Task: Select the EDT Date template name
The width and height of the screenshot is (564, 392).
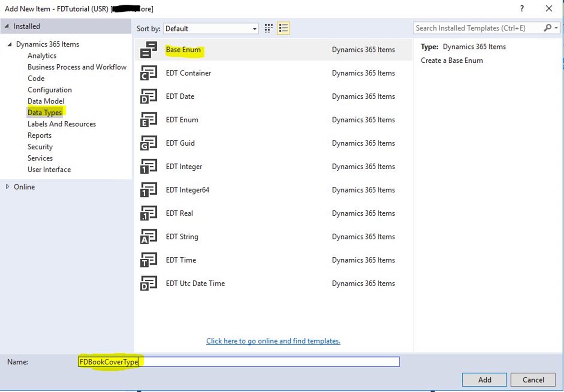Action: [x=180, y=97]
